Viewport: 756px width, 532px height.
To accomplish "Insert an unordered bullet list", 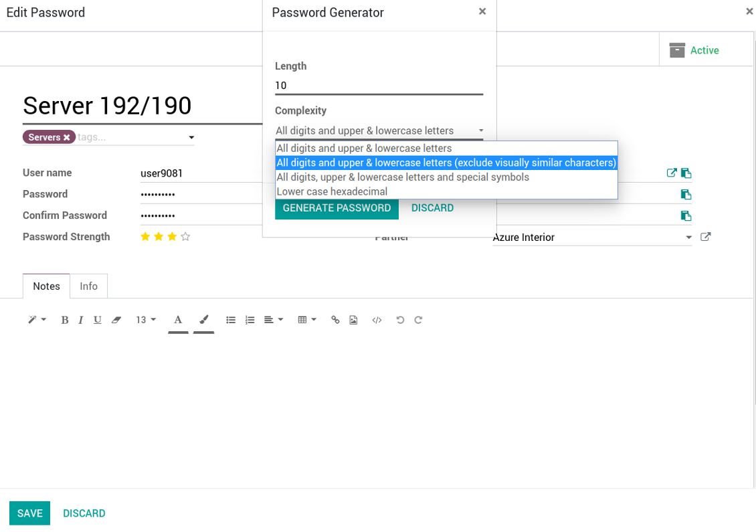I will 231,320.
